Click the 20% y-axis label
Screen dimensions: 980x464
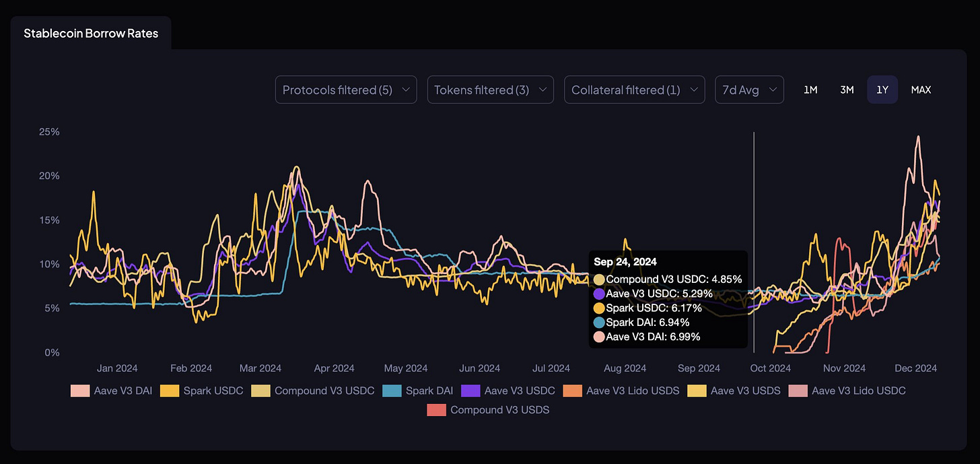click(49, 176)
